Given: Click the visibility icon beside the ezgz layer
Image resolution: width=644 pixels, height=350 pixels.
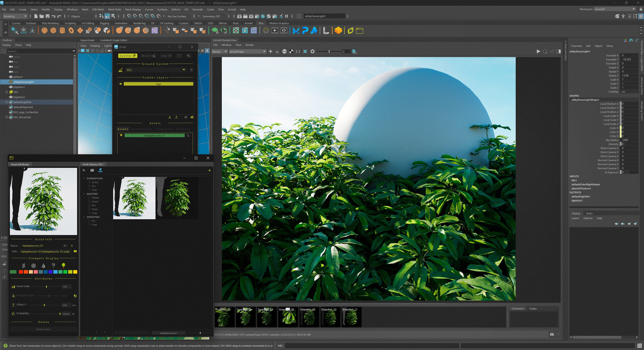Looking at the screenshot, I should pyautogui.click(x=121, y=84).
